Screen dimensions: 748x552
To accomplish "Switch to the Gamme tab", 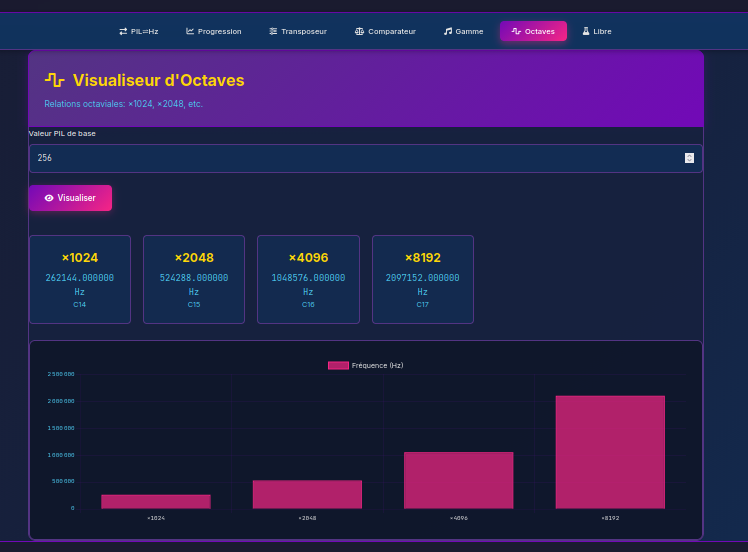I will click(x=463, y=31).
